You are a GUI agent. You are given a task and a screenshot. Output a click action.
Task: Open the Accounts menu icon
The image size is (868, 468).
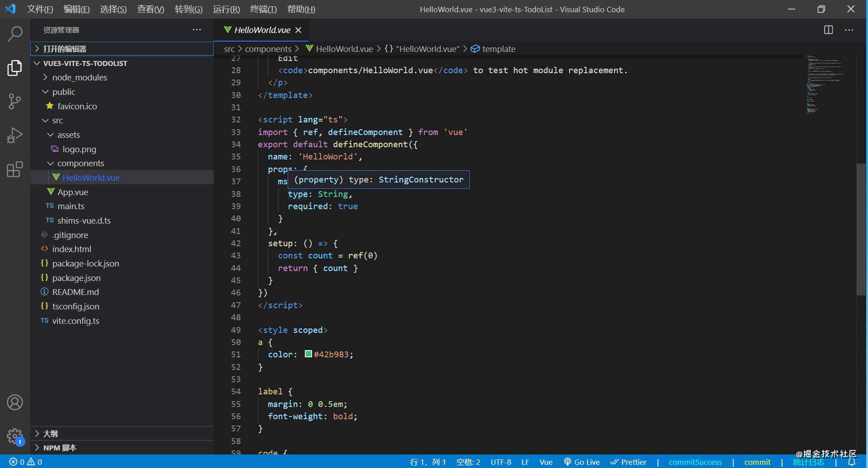pos(15,402)
